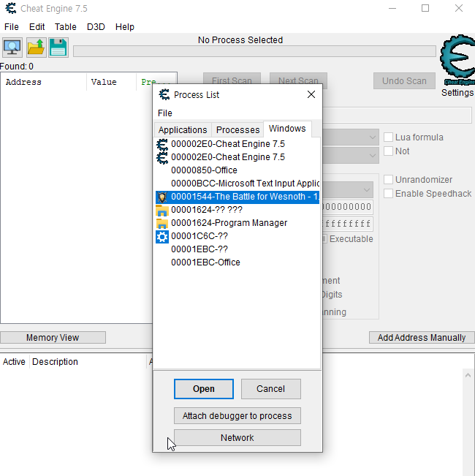475x476 pixels.
Task: Toggle the Executable checkbox
Action: (x=324, y=239)
